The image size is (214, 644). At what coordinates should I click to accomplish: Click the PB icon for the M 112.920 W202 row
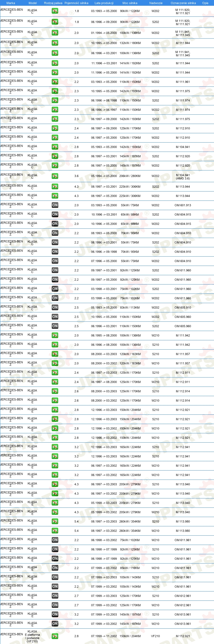click(x=55, y=166)
